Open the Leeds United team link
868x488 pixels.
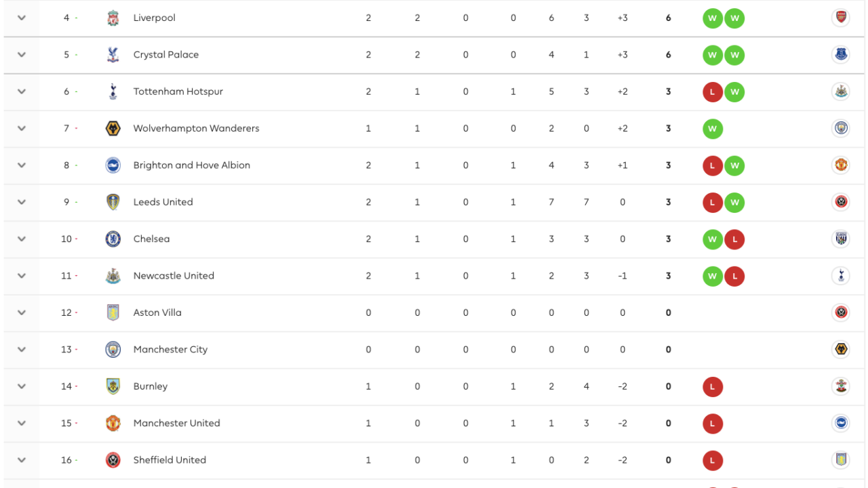coord(163,202)
